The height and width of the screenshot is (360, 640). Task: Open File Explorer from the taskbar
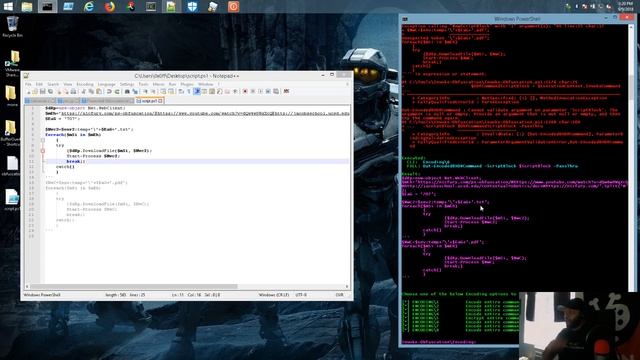(x=27, y=6)
